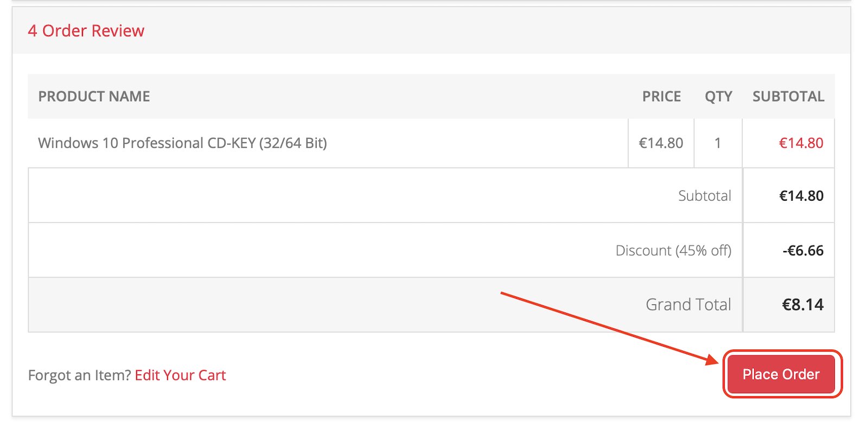Click the SUBTOTAL column header
868x434 pixels.
click(788, 97)
